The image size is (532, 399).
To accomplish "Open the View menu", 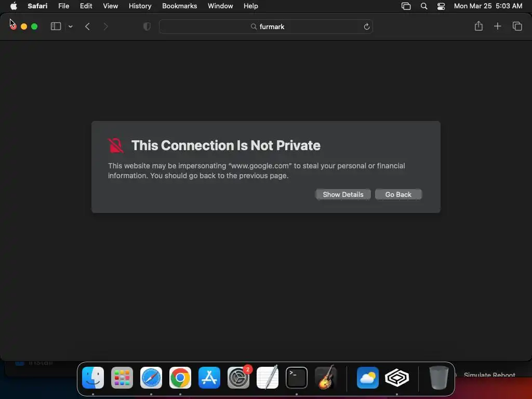I will click(110, 6).
